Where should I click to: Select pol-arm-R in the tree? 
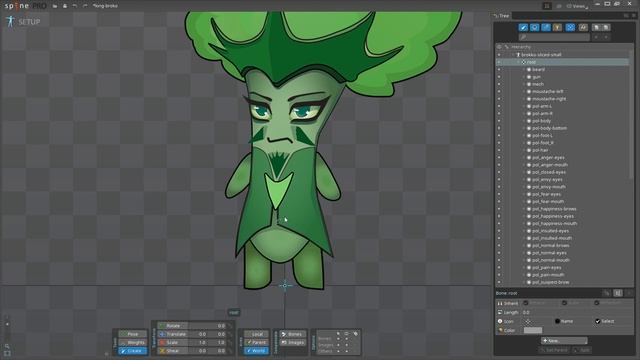tap(542, 113)
